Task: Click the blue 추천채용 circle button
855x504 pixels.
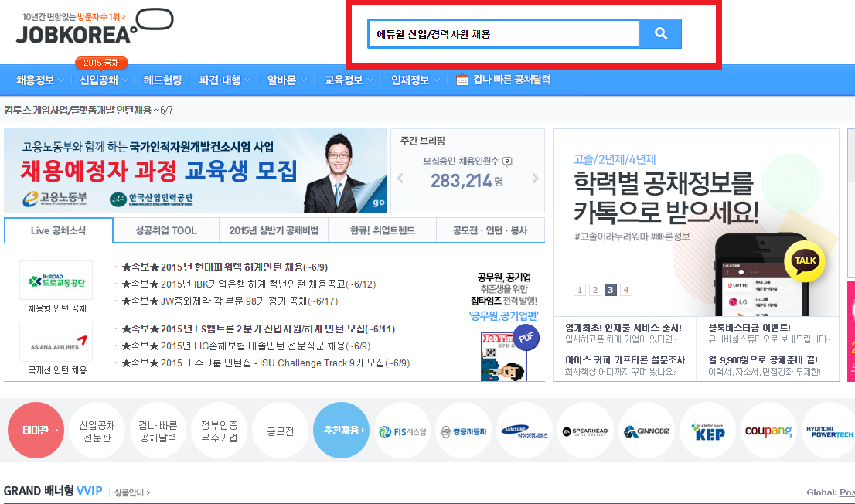Action: click(x=342, y=431)
